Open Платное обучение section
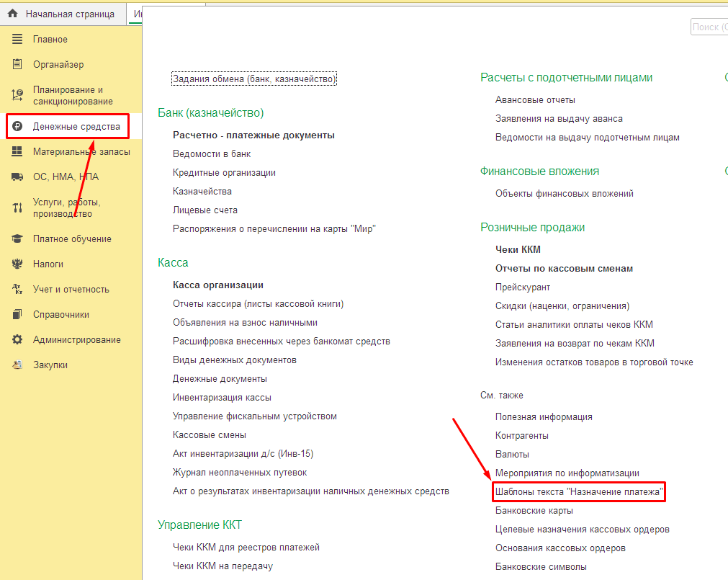The height and width of the screenshot is (580, 728). coord(72,239)
